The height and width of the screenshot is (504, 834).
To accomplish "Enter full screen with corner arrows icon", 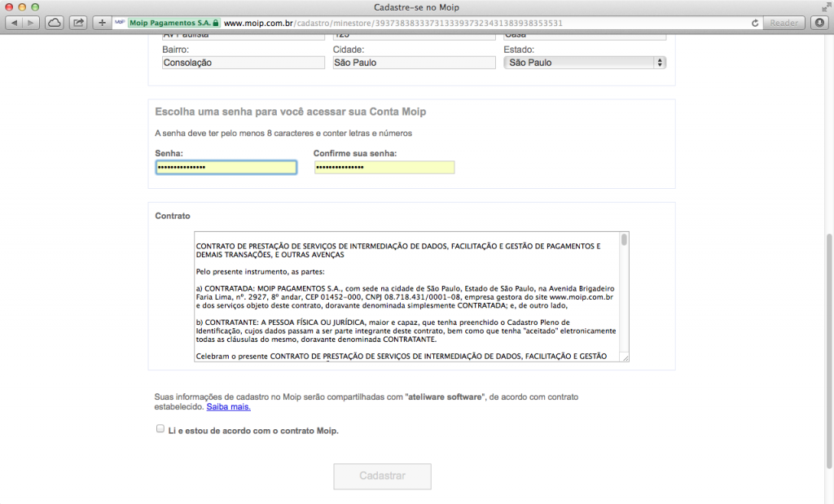I will [826, 7].
